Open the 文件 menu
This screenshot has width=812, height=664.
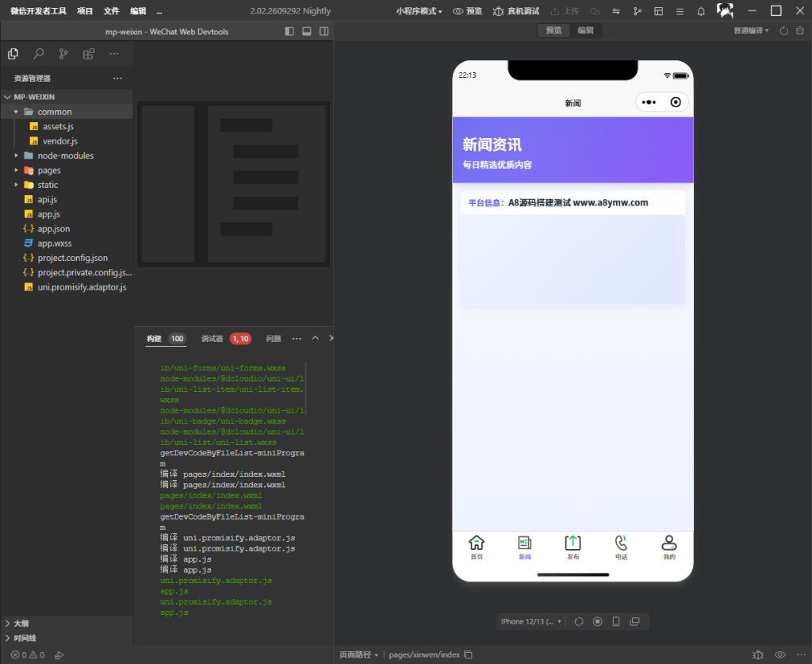pyautogui.click(x=111, y=11)
